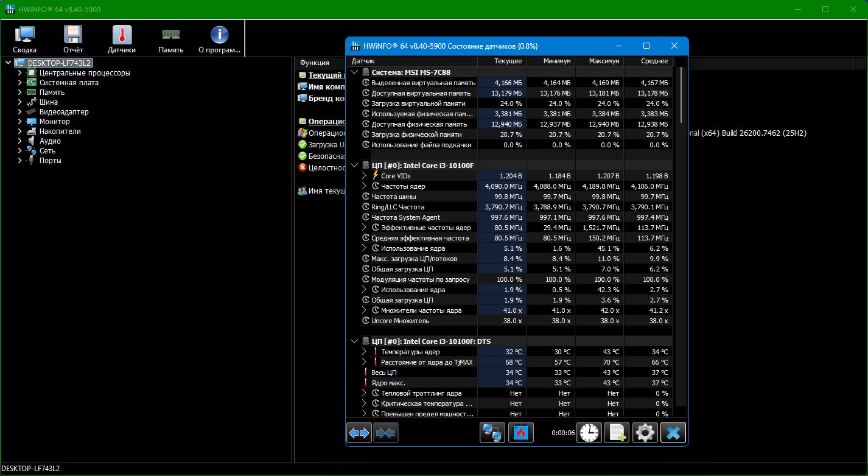Viewport: 868px width, 476px height.
Task: Click the flame CPU stress icon
Action: [x=520, y=433]
